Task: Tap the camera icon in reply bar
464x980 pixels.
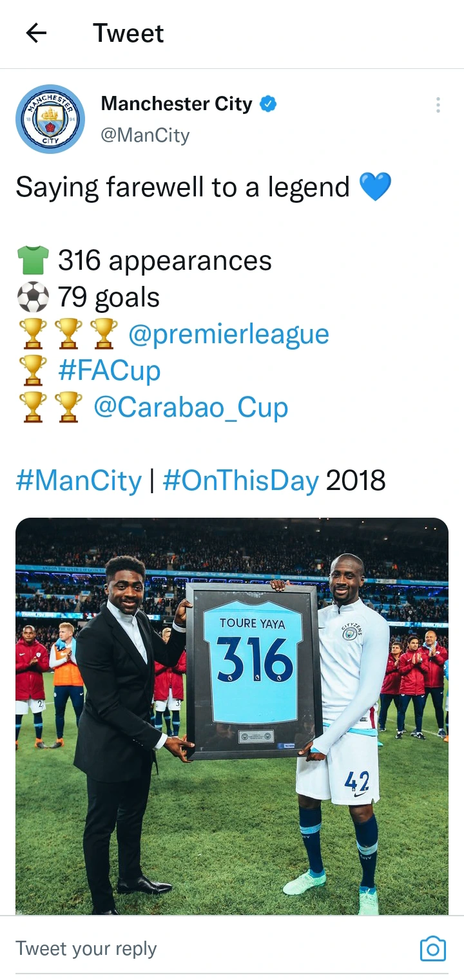Action: click(x=432, y=948)
